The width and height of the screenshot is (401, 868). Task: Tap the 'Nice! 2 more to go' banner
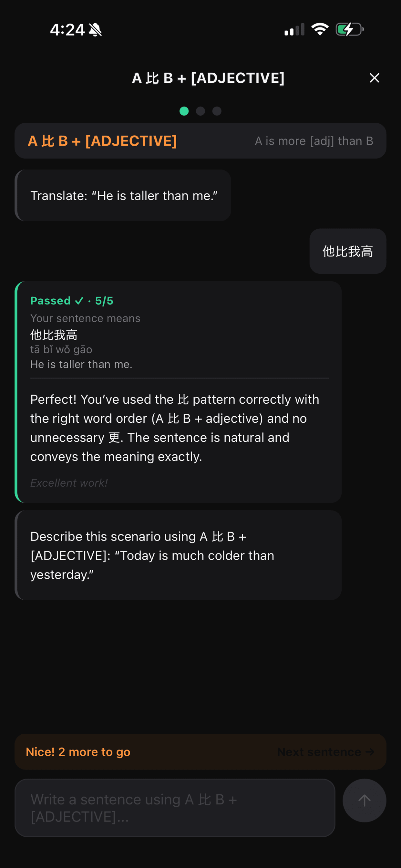pyautogui.click(x=78, y=752)
